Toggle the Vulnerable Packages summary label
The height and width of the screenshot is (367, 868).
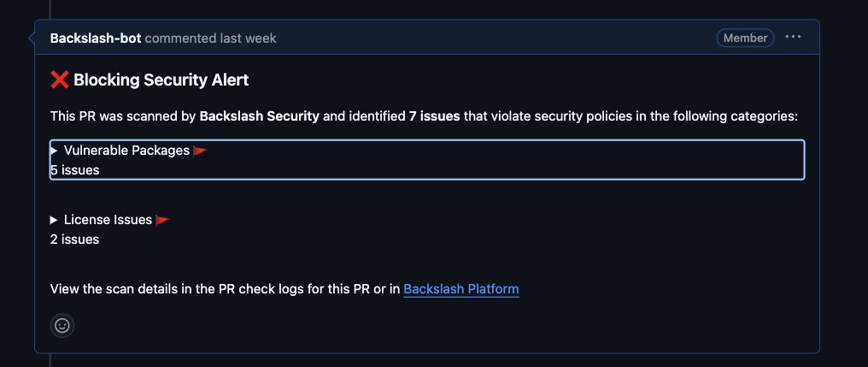126,151
